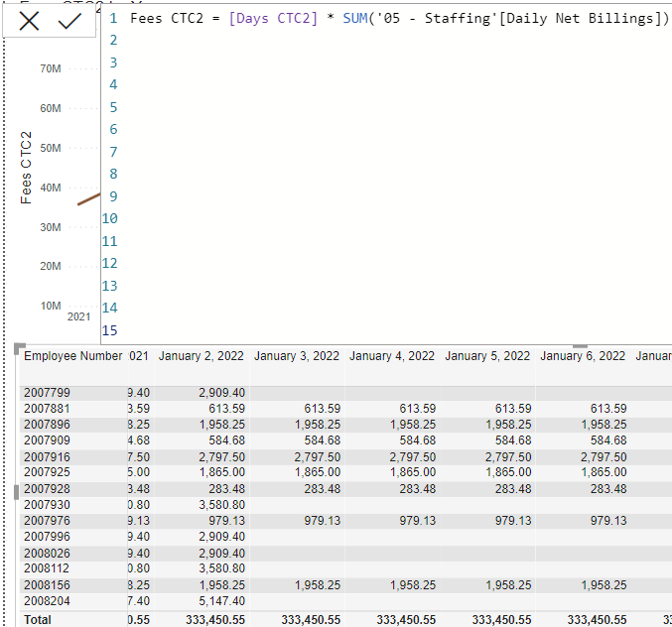Select the January 4, 2022 column header
The image size is (672, 627).
(392, 356)
